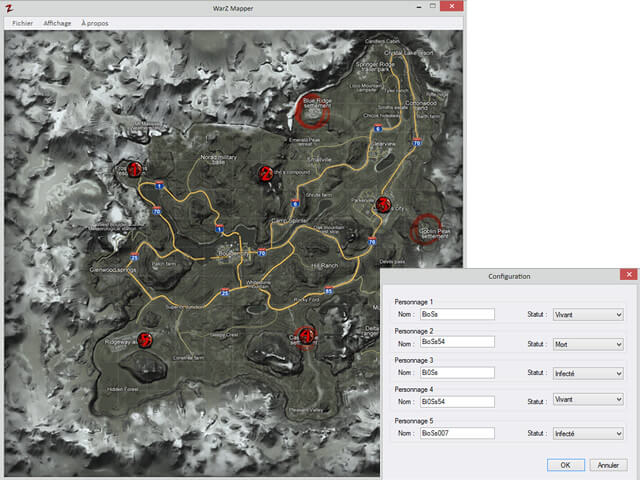Close the Configuration dialog
This screenshot has width=640, height=480.
(629, 274)
